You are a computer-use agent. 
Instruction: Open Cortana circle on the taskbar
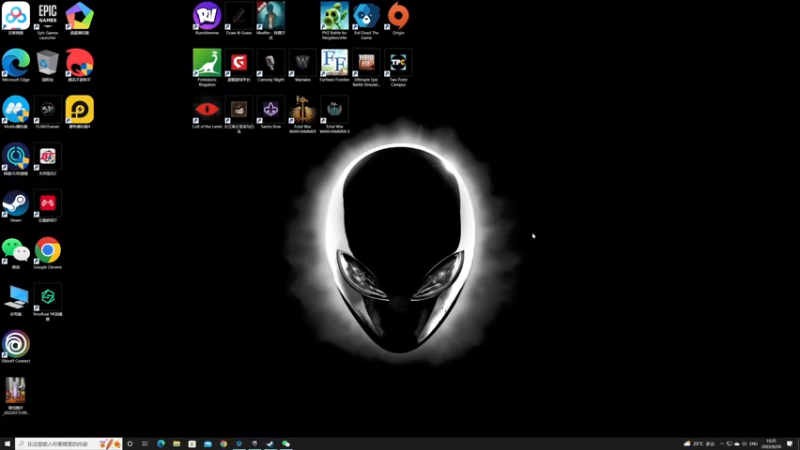(x=130, y=444)
